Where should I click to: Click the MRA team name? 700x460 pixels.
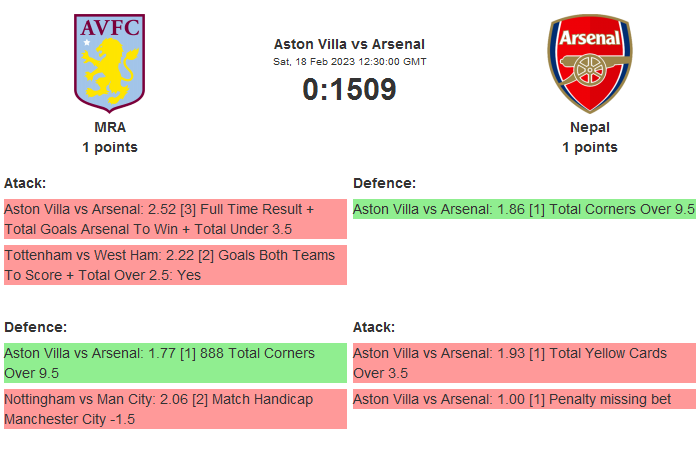pos(110,127)
